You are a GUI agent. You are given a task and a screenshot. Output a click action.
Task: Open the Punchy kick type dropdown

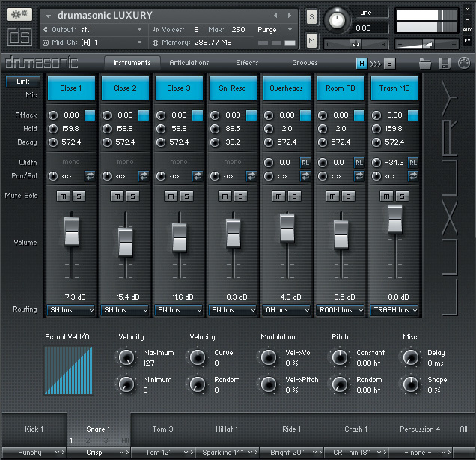tap(34, 453)
